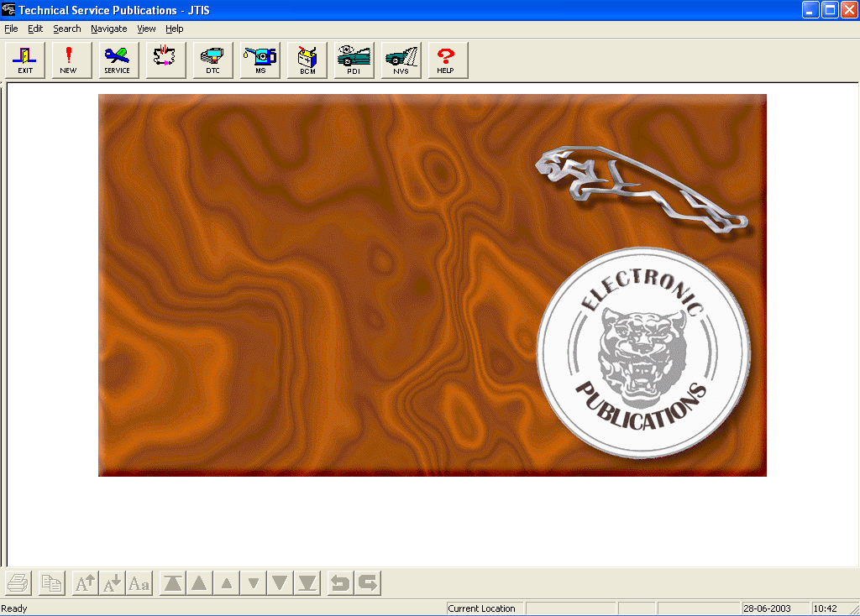
Task: Open the Navigate menu
Action: coord(108,29)
